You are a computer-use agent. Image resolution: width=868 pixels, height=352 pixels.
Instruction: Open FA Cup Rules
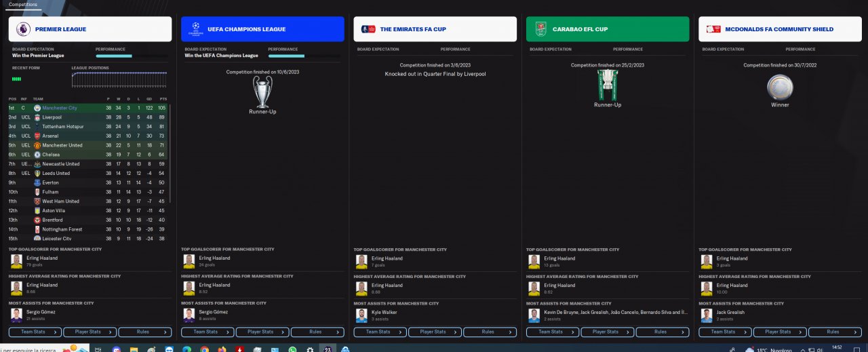click(x=490, y=332)
